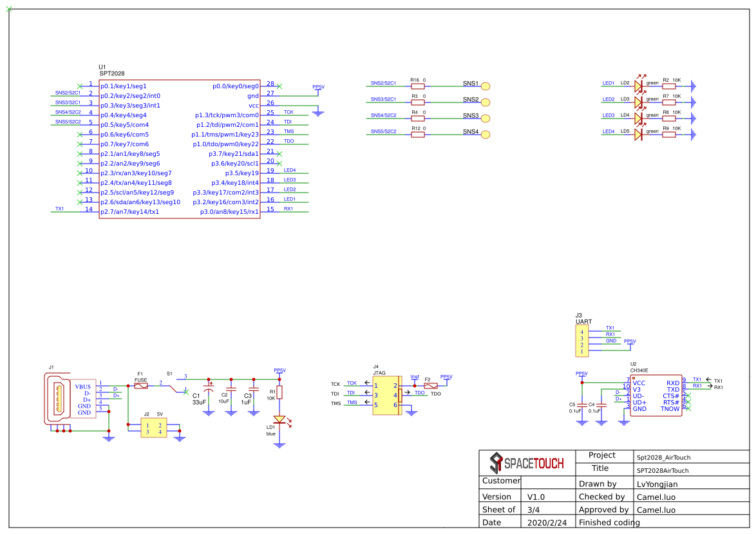Screen dimensions: 756x534
Task: Click pin label p3.0/an8/key15/rx1
Action: [229, 212]
